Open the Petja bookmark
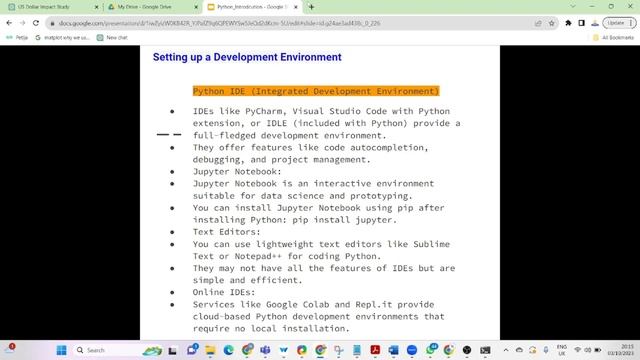Image resolution: width=640 pixels, height=360 pixels. point(17,38)
